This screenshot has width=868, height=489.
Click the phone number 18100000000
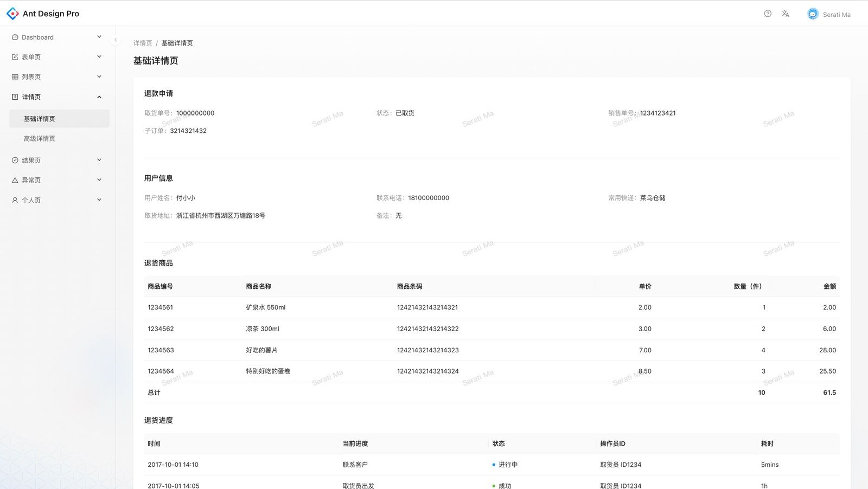pos(429,198)
